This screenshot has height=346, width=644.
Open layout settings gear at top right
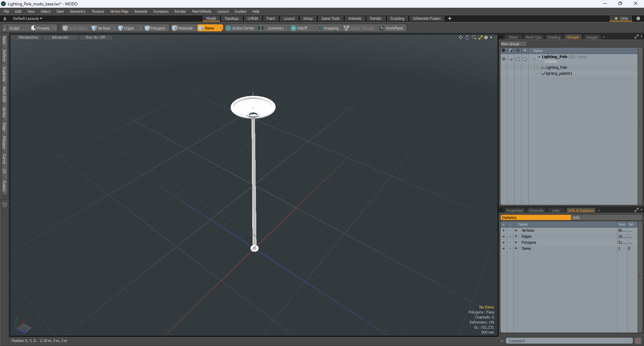(x=638, y=18)
